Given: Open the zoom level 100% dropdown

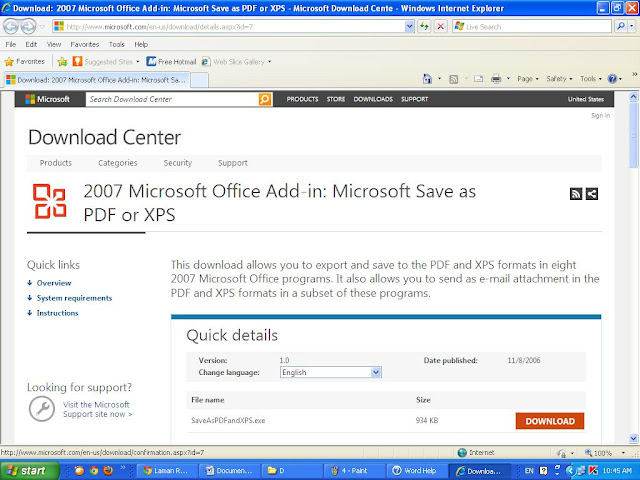Looking at the screenshot, I should click(623, 453).
